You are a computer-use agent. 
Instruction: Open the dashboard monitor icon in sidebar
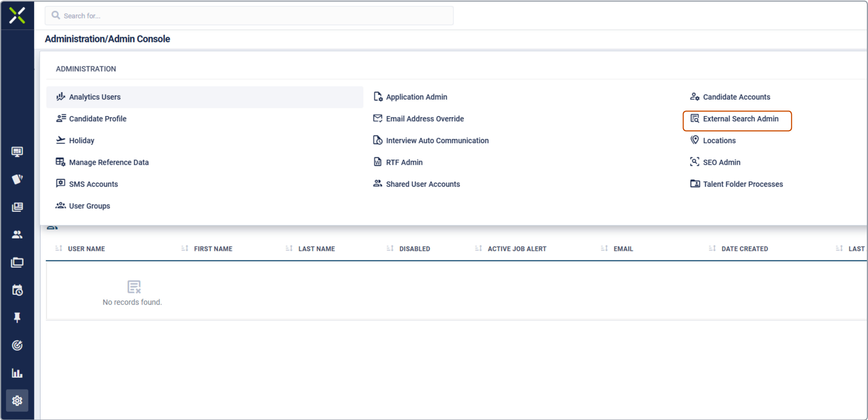coord(17,152)
